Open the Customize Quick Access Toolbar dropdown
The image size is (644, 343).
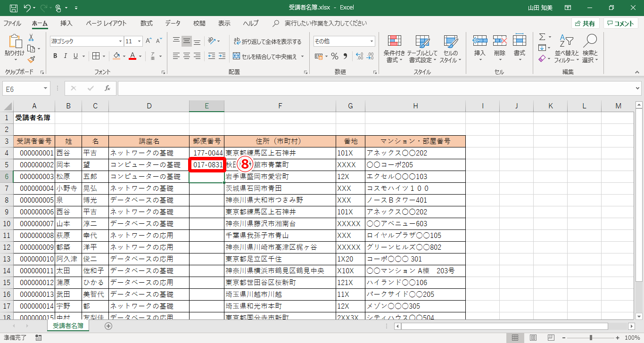77,8
